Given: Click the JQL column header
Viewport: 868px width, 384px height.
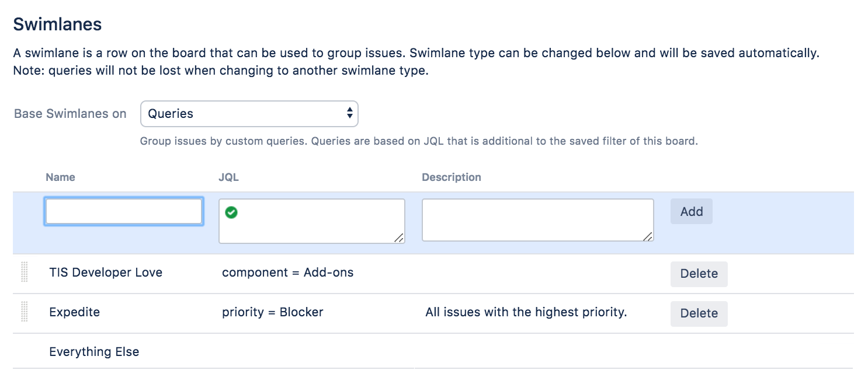Looking at the screenshot, I should click(x=228, y=177).
